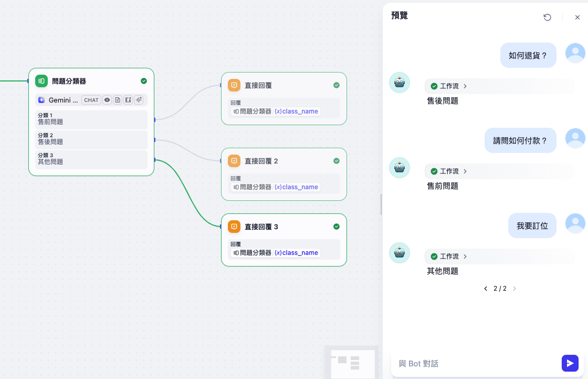The image size is (588, 379).
Task: Expand 工作流 under 請問如何付款 reply
Action: tap(449, 171)
